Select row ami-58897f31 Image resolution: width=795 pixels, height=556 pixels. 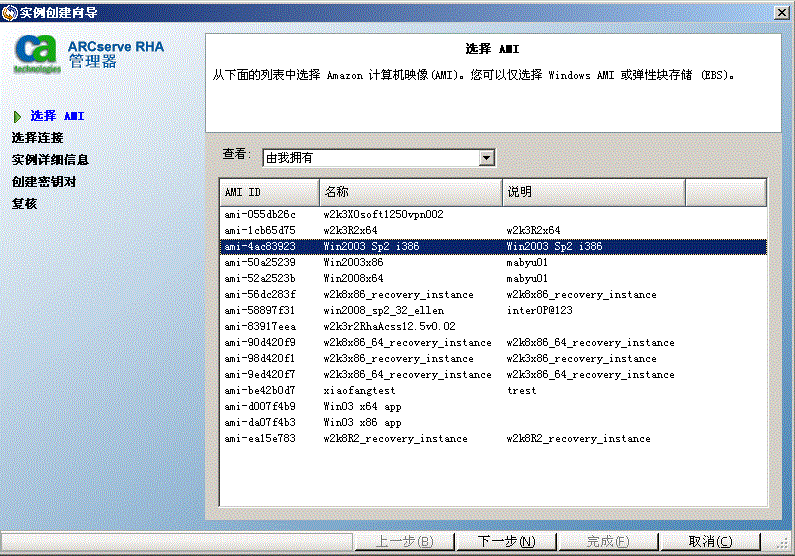[x=493, y=311]
